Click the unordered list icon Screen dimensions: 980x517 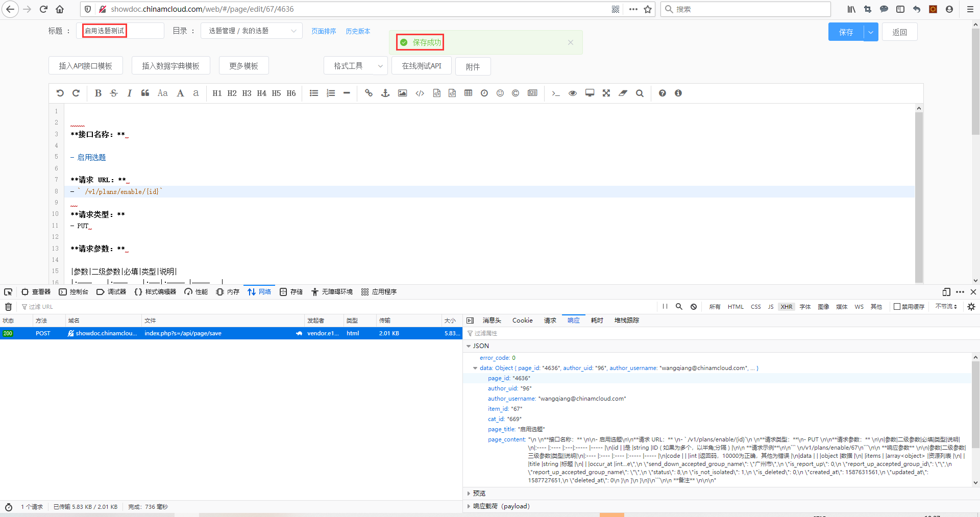[314, 93]
